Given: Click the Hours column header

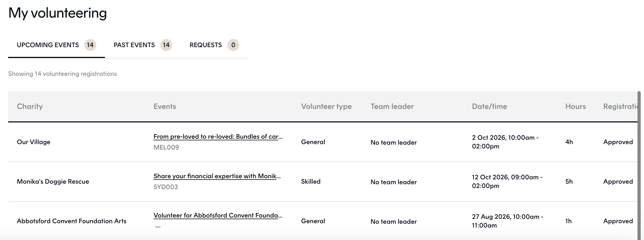Looking at the screenshot, I should 575,106.
